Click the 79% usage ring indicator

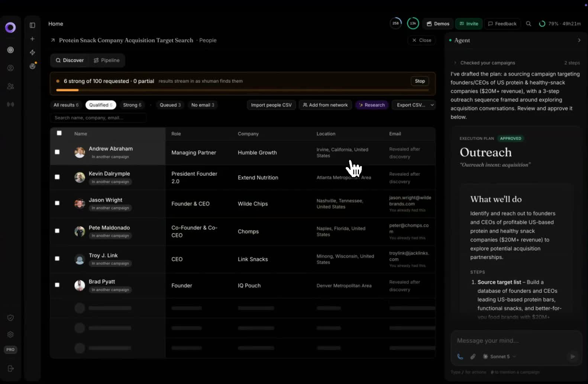point(542,24)
